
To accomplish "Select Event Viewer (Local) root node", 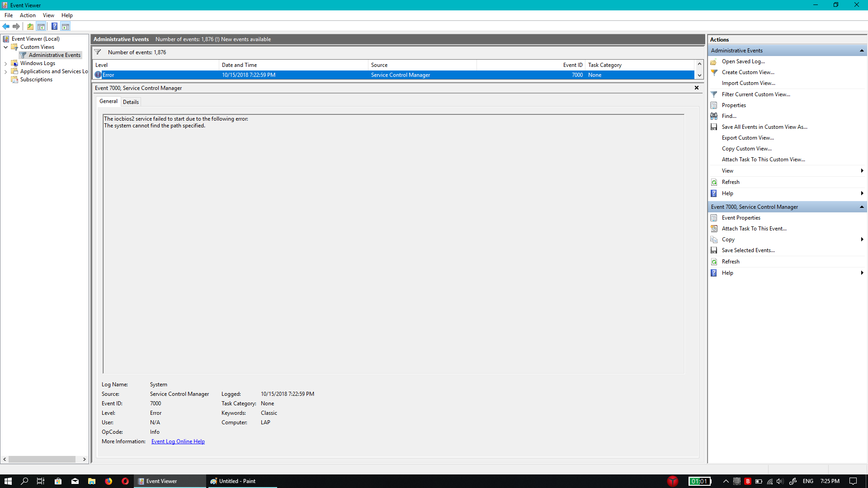I will [36, 39].
